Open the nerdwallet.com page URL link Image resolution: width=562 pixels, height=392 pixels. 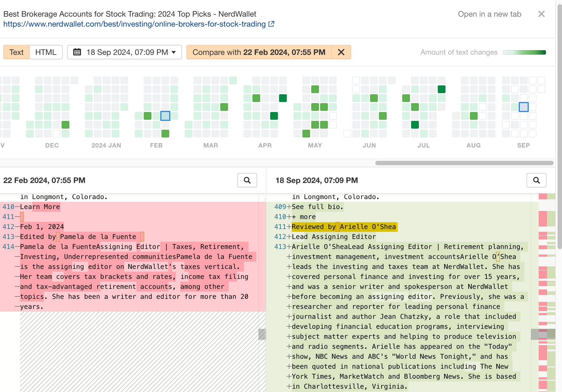coord(135,24)
